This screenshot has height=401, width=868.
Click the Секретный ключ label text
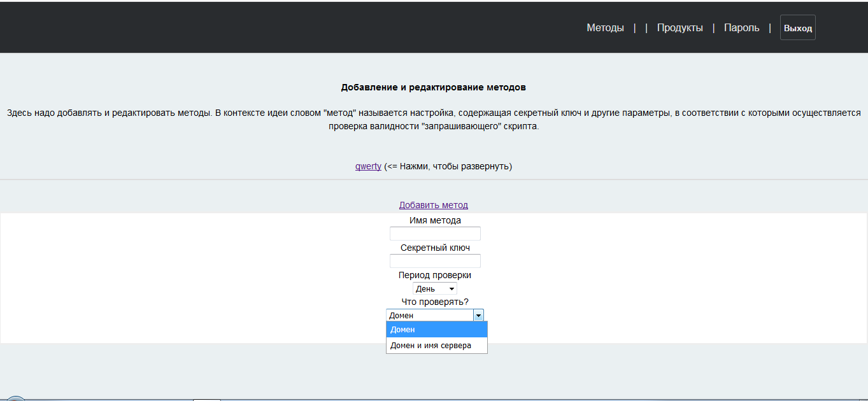435,248
